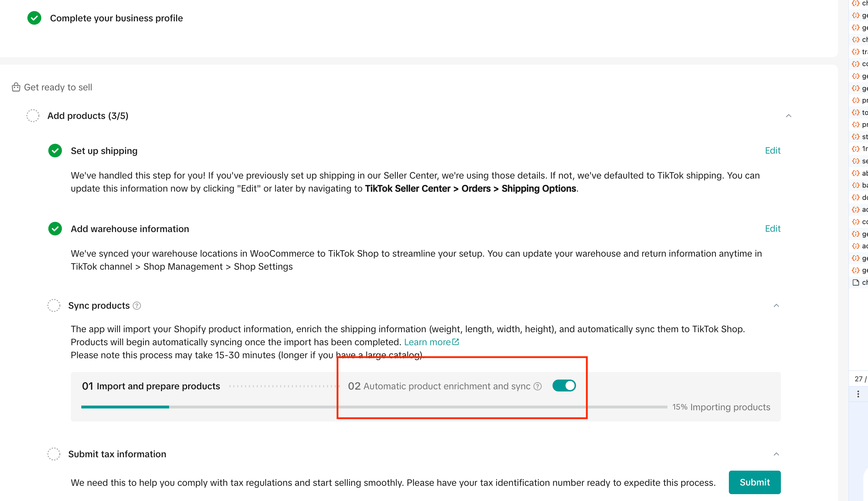The image size is (868, 501).
Task: Select step 01 Import and prepare products
Action: click(151, 386)
